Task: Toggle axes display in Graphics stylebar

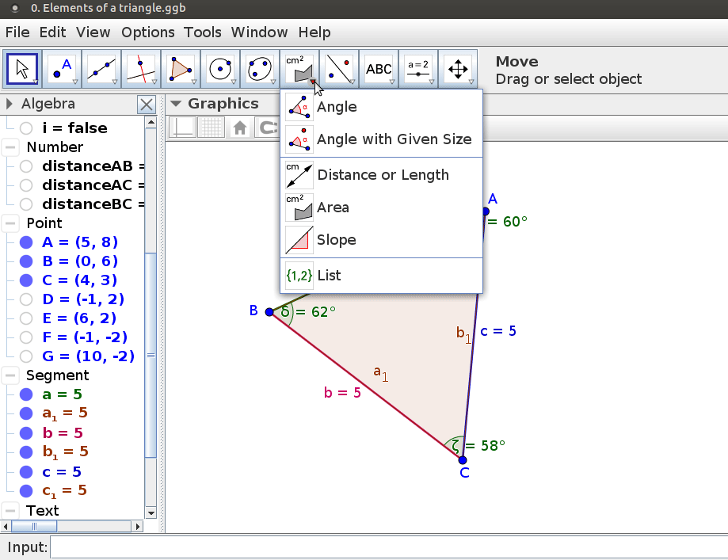Action: [182, 128]
